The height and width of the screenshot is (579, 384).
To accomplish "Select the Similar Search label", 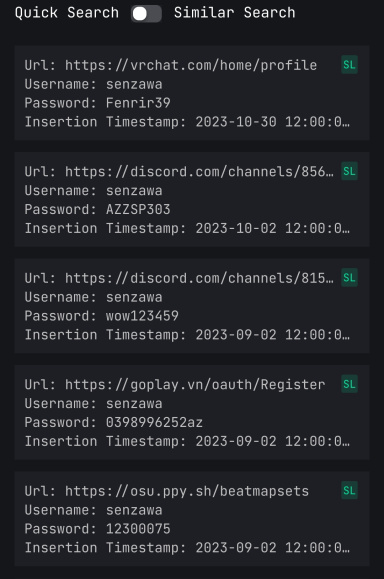I will click(234, 13).
